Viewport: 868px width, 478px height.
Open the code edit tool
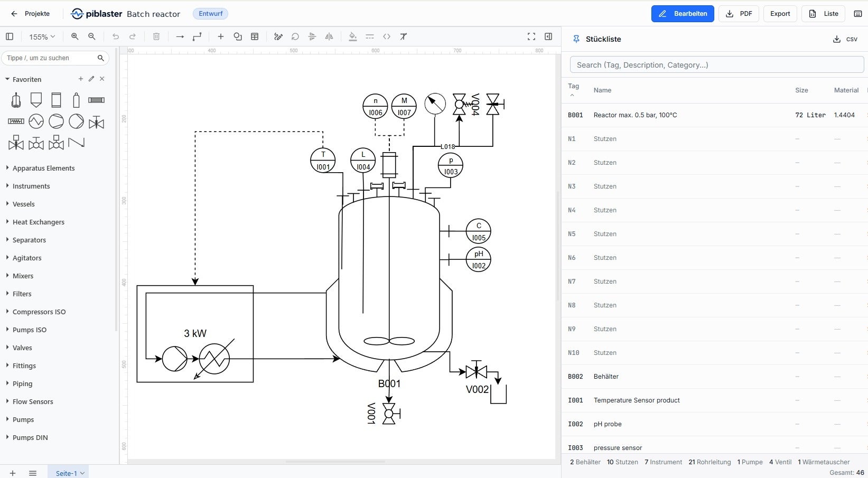coord(387,36)
